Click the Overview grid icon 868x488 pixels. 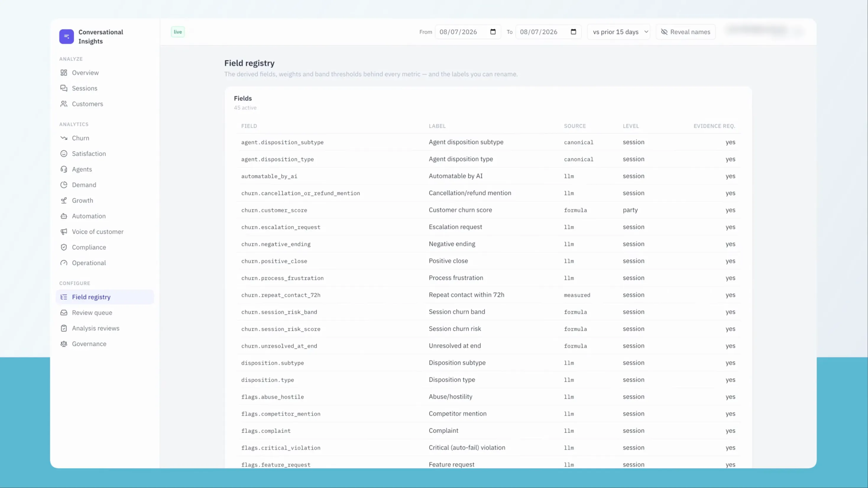[x=64, y=73]
